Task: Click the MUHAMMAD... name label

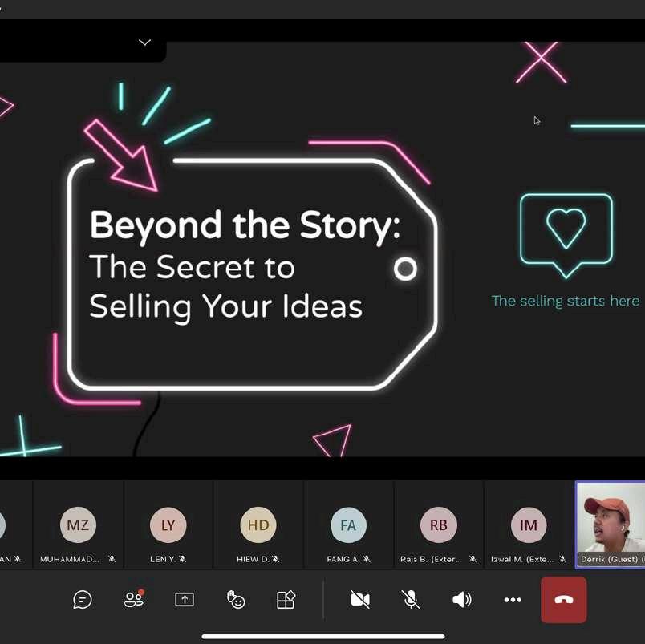Action: point(70,559)
